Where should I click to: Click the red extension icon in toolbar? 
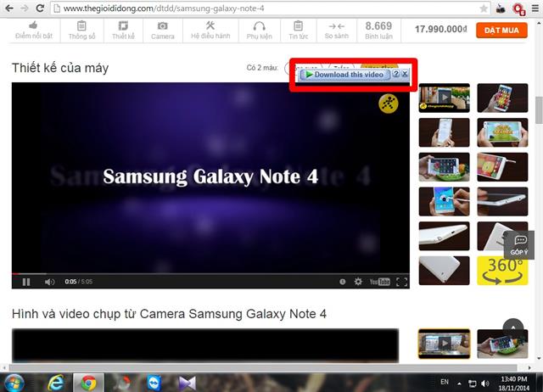point(518,9)
